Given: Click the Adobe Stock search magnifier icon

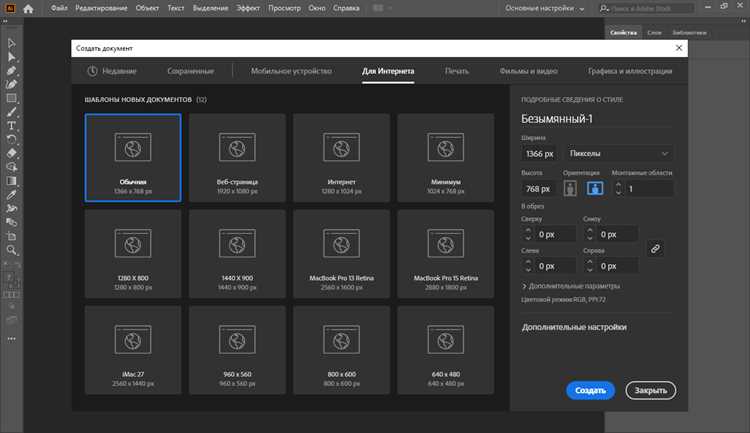Looking at the screenshot, I should (x=604, y=9).
